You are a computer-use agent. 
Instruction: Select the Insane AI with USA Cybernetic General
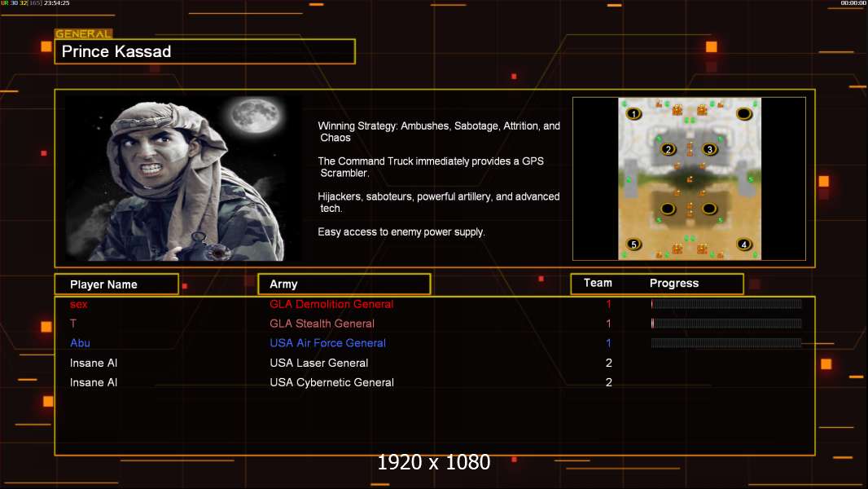[x=94, y=382]
